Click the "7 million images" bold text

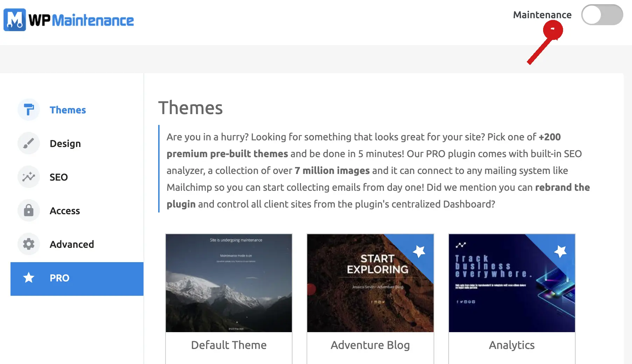[332, 170]
